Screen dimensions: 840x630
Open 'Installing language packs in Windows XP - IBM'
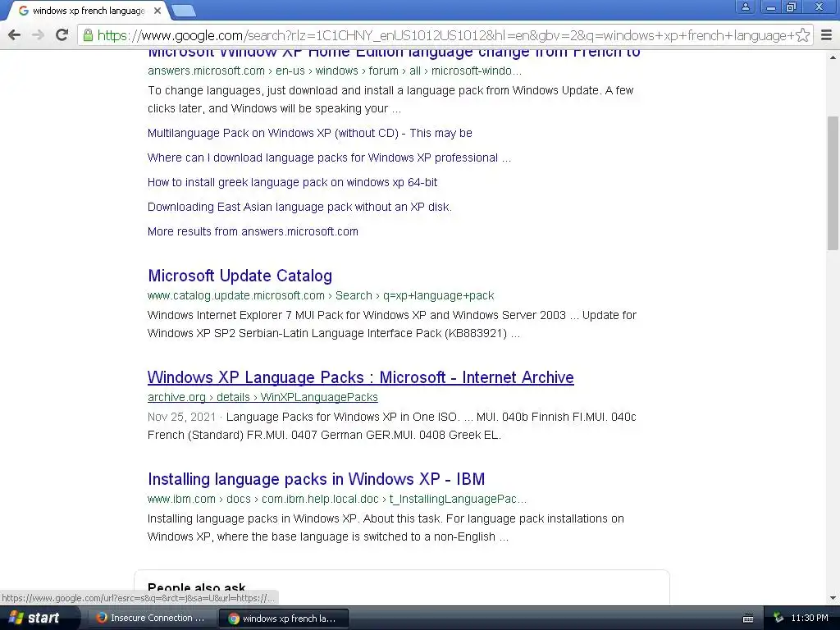(316, 479)
